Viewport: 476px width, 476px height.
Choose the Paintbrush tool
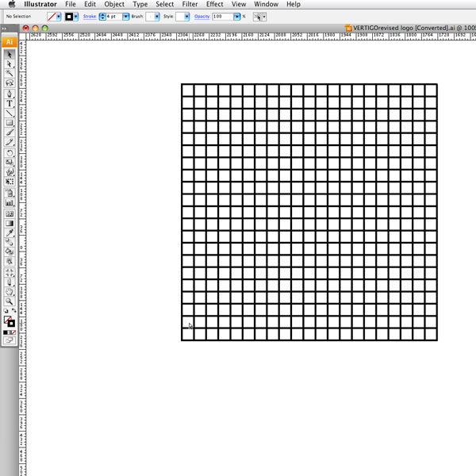click(10, 132)
